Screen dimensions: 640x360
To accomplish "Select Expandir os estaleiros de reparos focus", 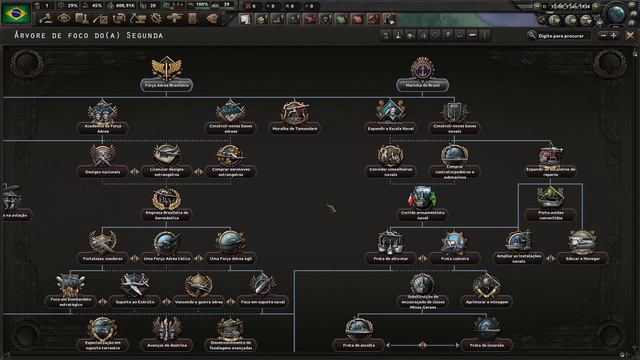I will pyautogui.click(x=551, y=160).
